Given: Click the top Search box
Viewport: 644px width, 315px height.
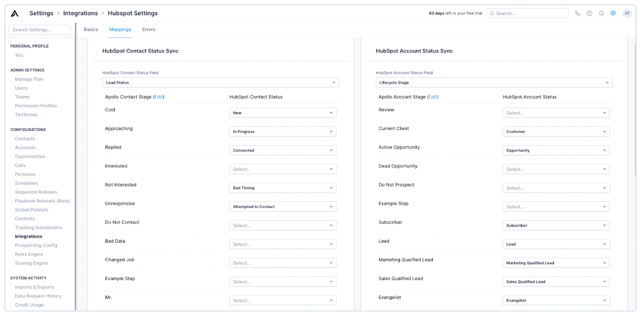Looking at the screenshot, I should click(x=528, y=13).
